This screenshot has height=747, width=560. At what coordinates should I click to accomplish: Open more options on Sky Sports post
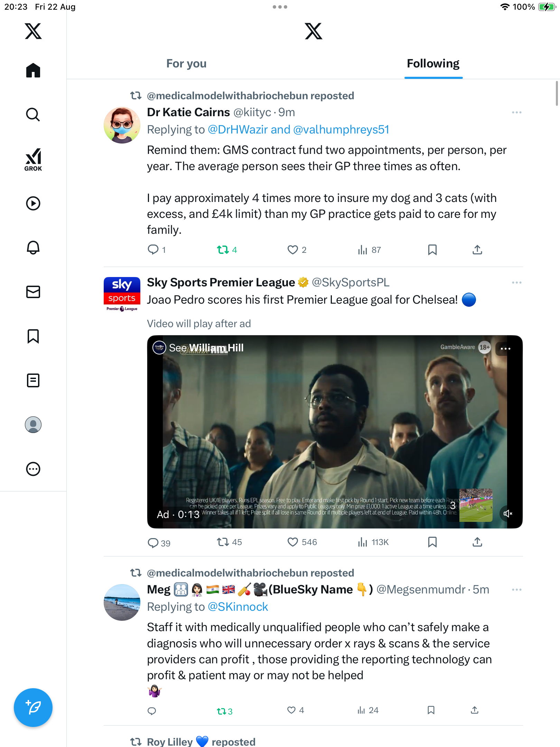(516, 283)
